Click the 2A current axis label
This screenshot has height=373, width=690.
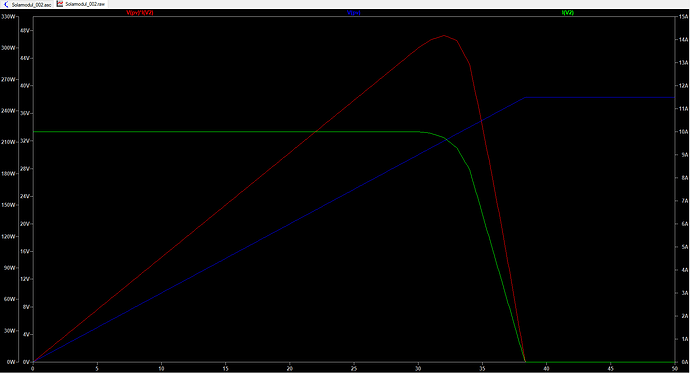(685, 316)
